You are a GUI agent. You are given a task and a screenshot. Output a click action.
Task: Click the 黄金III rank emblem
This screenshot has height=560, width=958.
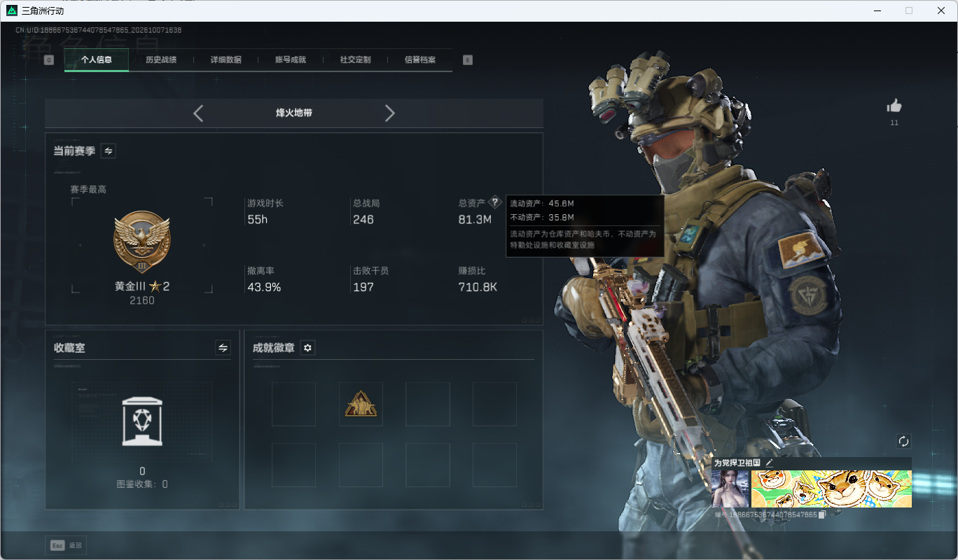142,241
